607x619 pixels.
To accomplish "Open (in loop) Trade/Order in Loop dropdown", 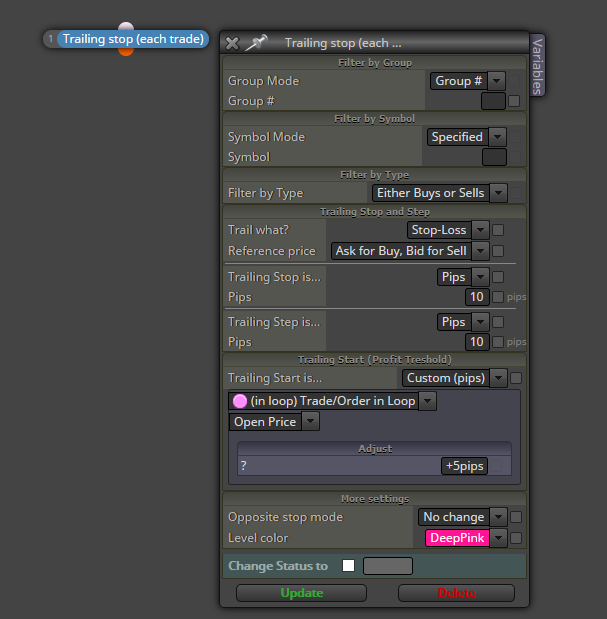I will [x=333, y=401].
